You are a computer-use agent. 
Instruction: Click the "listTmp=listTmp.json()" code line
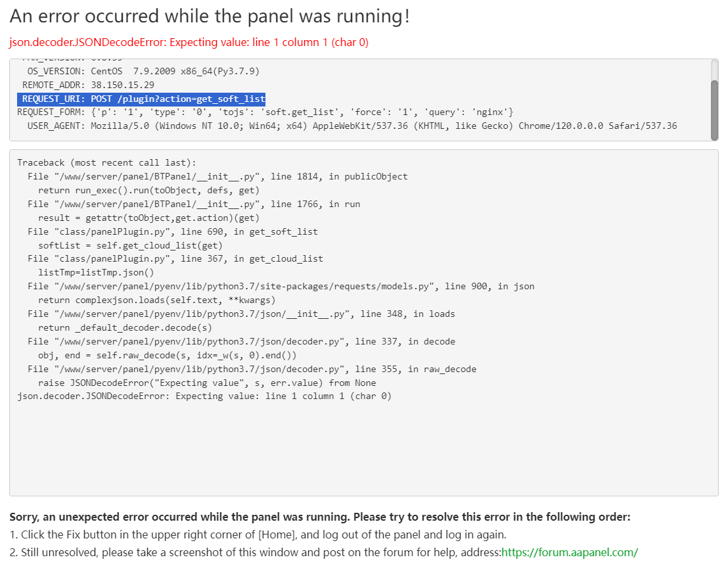coord(96,272)
